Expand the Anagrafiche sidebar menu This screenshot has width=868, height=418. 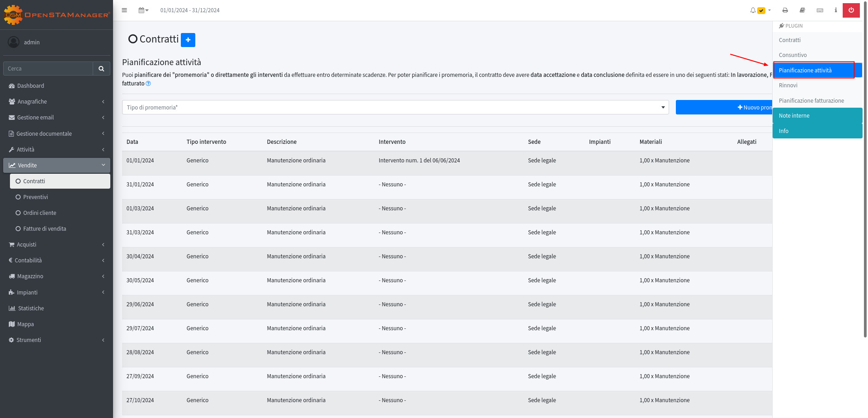pyautogui.click(x=57, y=102)
